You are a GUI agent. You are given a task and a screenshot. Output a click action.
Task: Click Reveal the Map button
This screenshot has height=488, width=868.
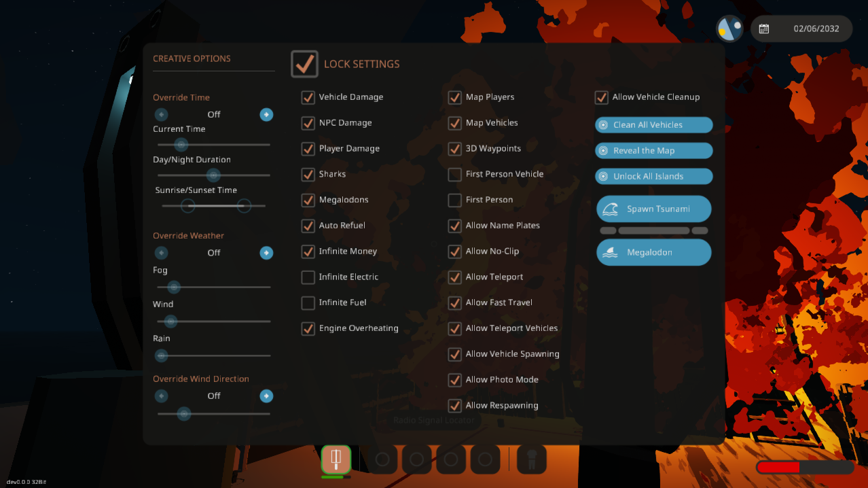654,151
